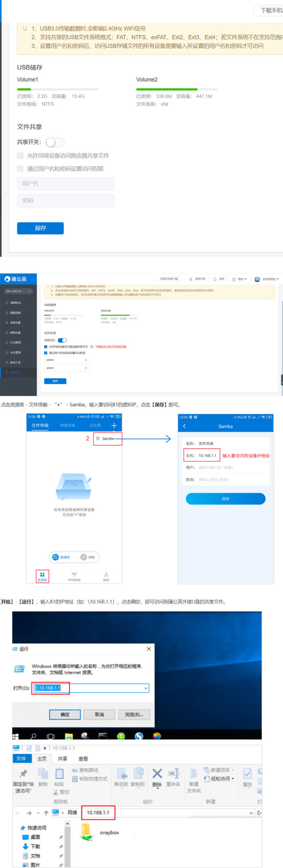
Task: Click the Task View taskbar icon
Action: coord(51,736)
